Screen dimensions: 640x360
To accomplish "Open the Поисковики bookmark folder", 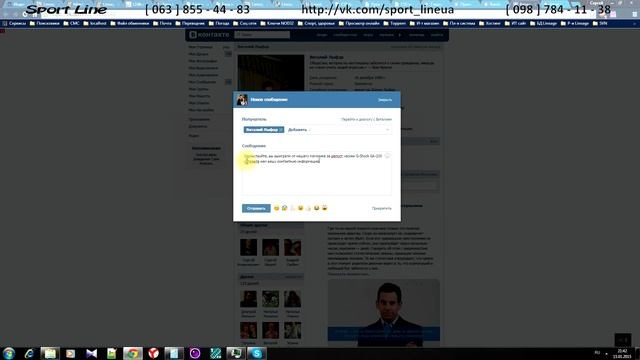I will 45,24.
